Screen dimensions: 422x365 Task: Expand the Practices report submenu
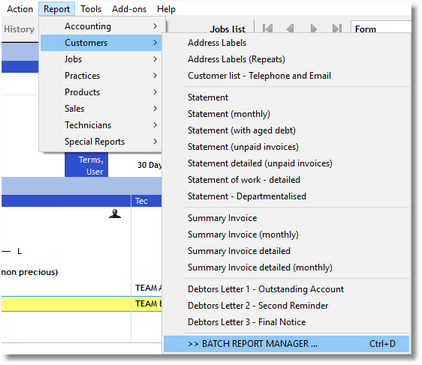(x=101, y=76)
